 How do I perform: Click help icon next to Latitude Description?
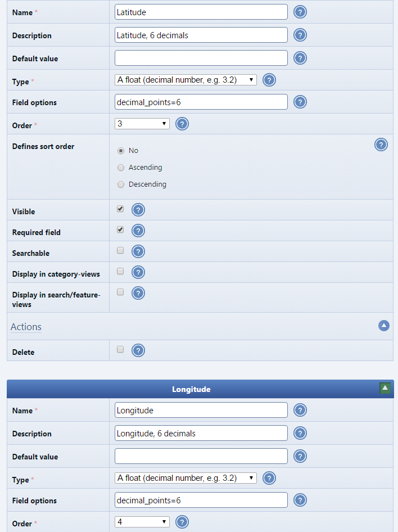click(x=300, y=35)
